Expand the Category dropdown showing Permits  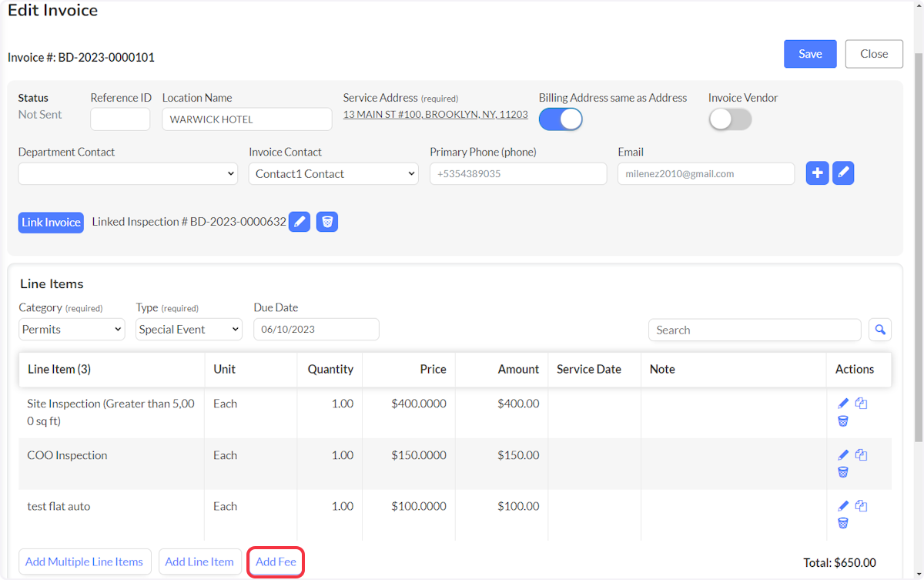(72, 329)
